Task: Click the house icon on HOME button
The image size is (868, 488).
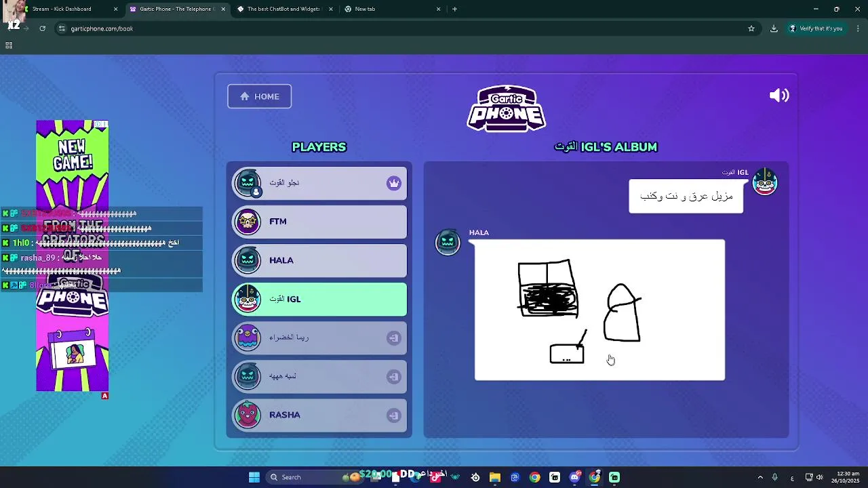Action: click(x=245, y=96)
